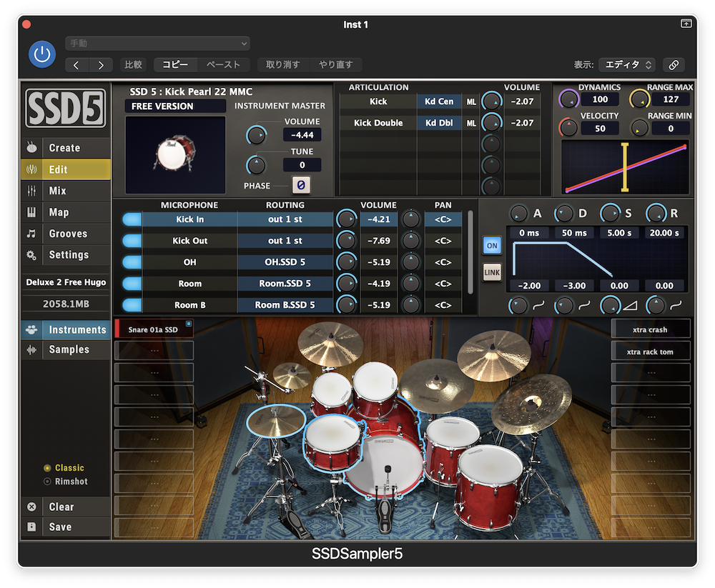Open the Mix page faders icon
The width and height of the screenshot is (715, 588).
pyautogui.click(x=31, y=191)
